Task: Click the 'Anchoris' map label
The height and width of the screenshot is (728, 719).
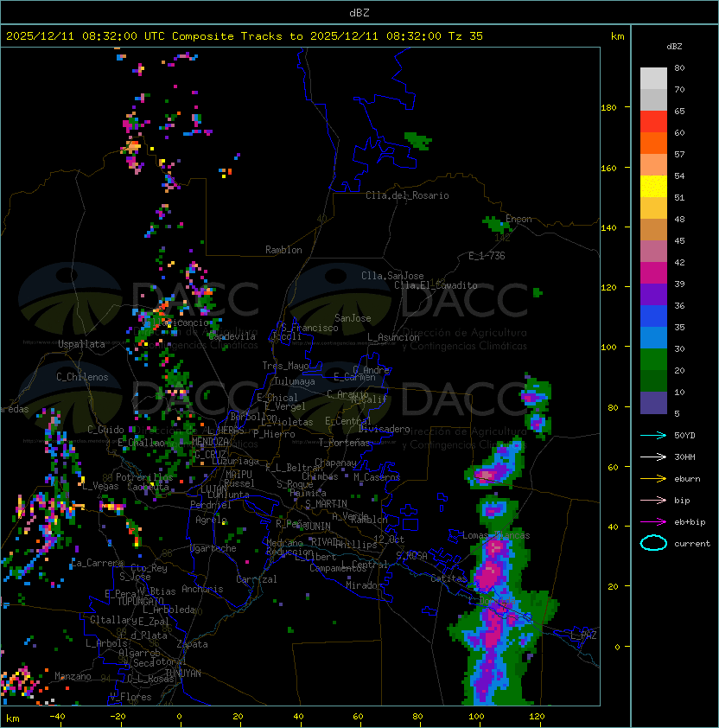Action: tap(202, 589)
